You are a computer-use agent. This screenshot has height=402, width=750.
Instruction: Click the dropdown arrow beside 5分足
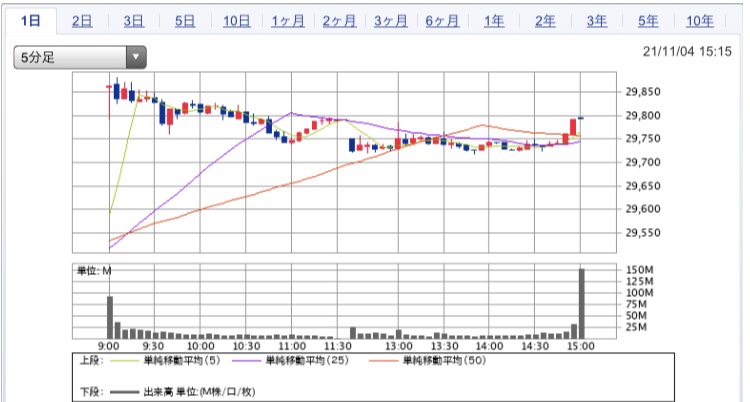tap(136, 57)
